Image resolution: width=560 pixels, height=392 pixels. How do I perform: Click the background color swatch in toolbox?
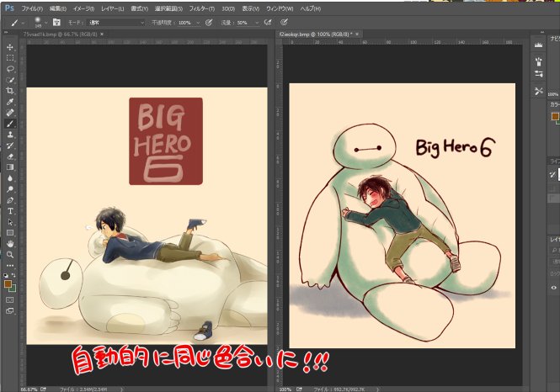click(13, 289)
